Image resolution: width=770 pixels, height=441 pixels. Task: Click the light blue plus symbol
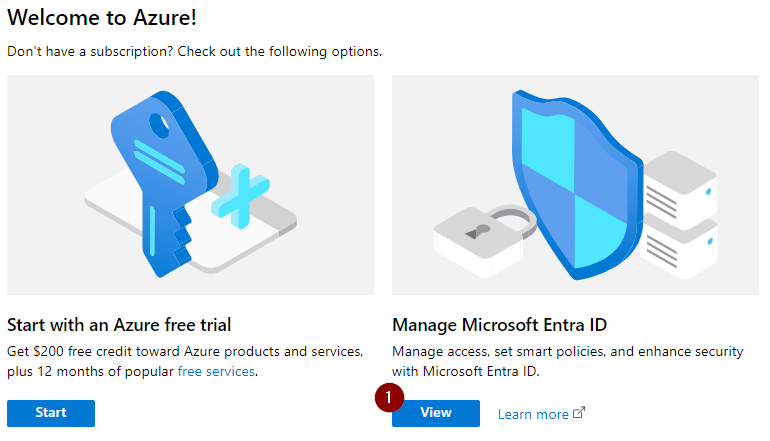coord(241,196)
